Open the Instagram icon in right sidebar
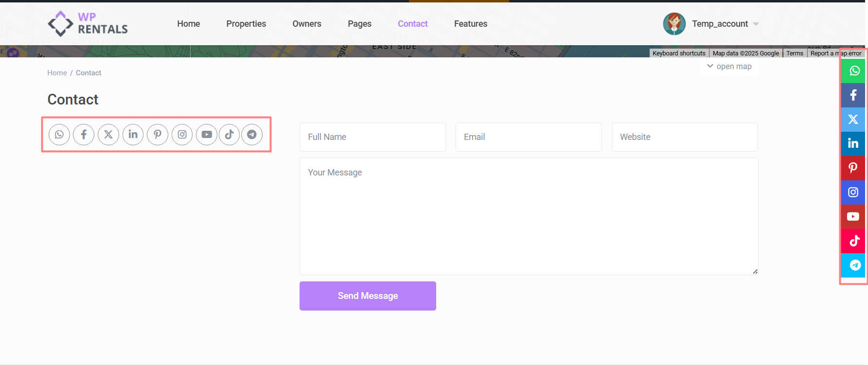 click(853, 192)
